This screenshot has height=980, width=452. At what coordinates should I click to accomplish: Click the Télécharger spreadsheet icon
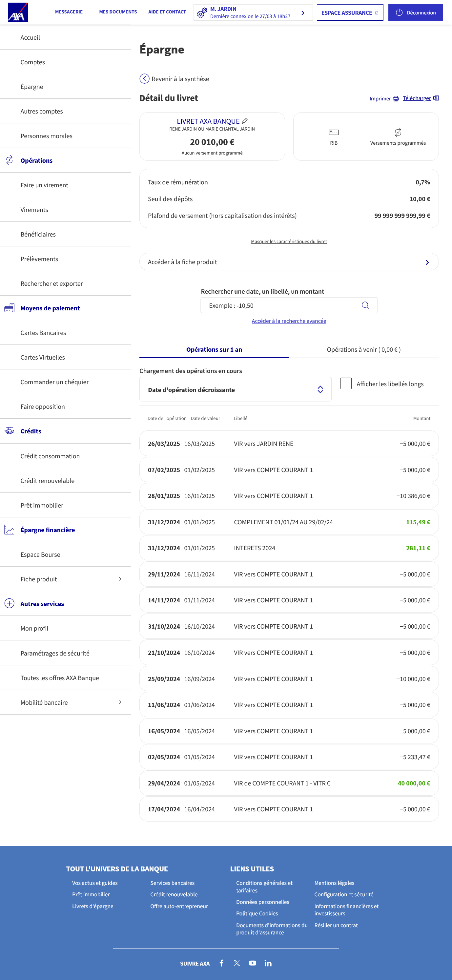pos(436,98)
